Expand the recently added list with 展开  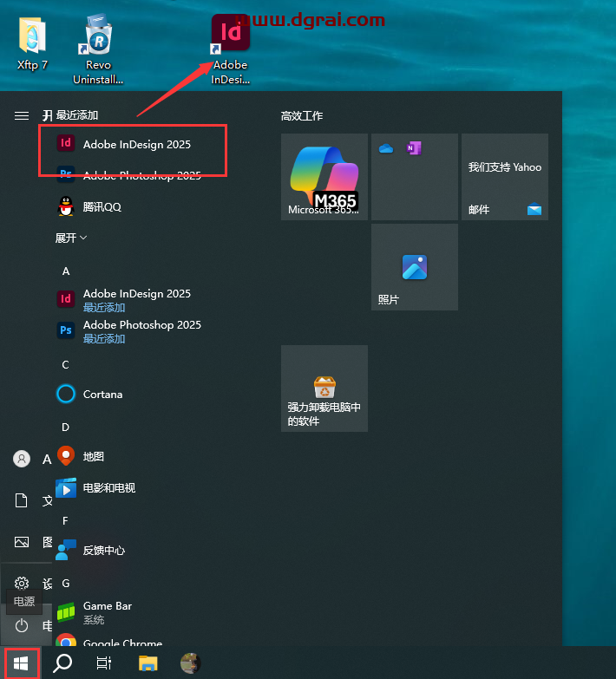pyautogui.click(x=71, y=238)
